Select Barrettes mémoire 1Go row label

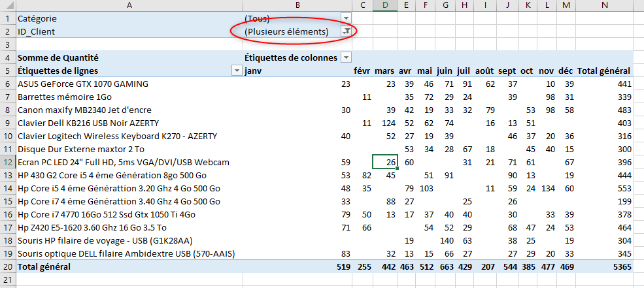point(65,97)
